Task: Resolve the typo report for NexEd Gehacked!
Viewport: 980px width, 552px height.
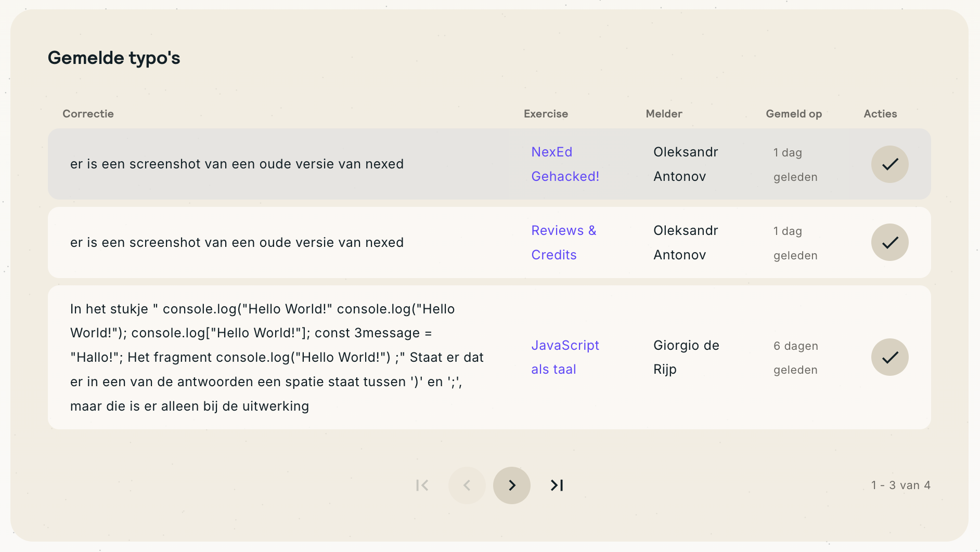Action: click(x=889, y=164)
